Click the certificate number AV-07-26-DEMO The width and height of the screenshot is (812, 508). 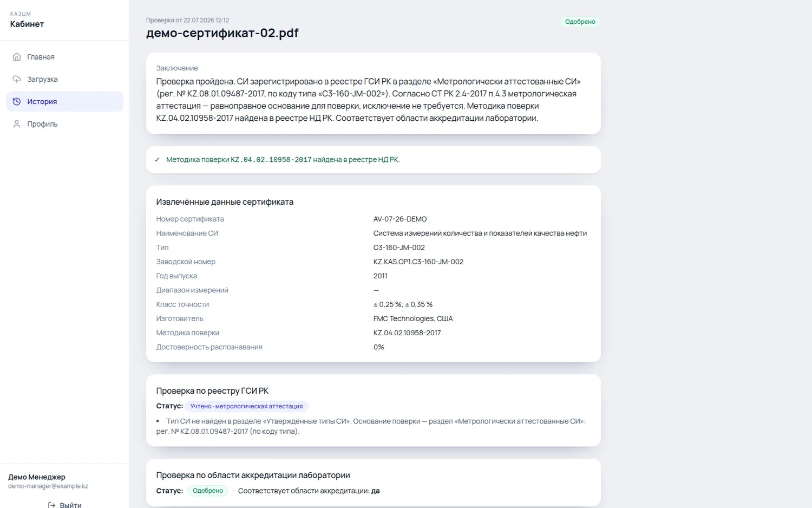point(400,219)
